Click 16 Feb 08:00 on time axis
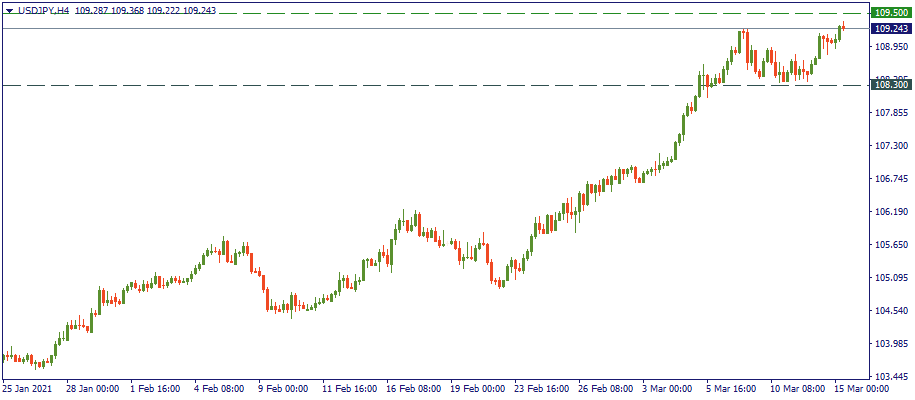This screenshot has width=915, height=400. 414,388
